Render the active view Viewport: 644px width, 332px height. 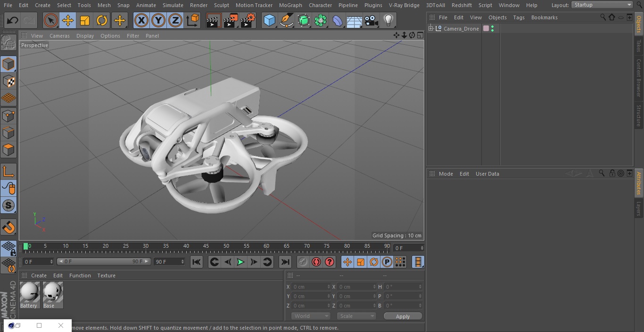(x=214, y=20)
